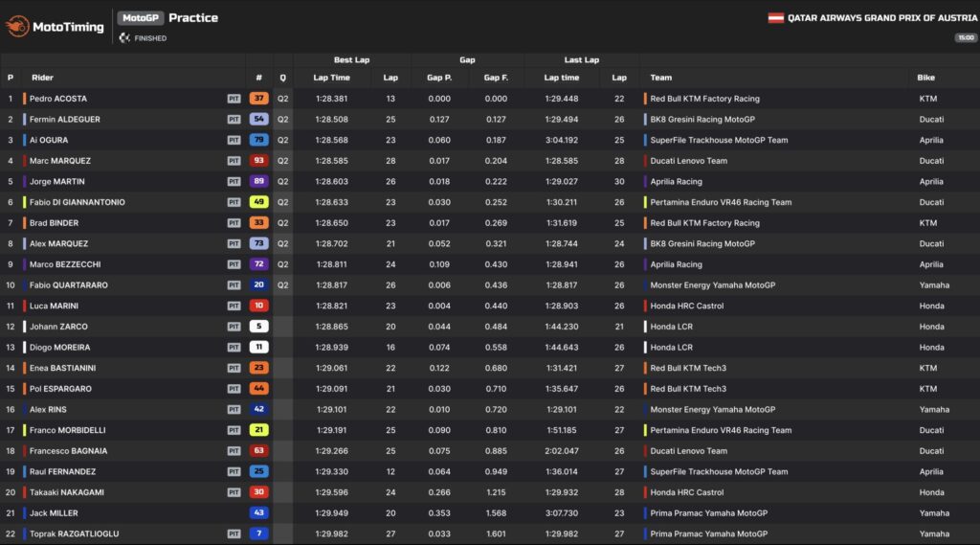Image resolution: width=980 pixels, height=545 pixels.
Task: Click Alex MARQUEZ's number 73 badge
Action: point(258,242)
